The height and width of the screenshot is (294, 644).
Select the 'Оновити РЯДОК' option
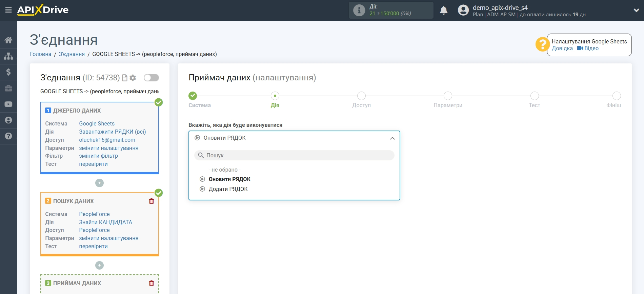(x=229, y=179)
